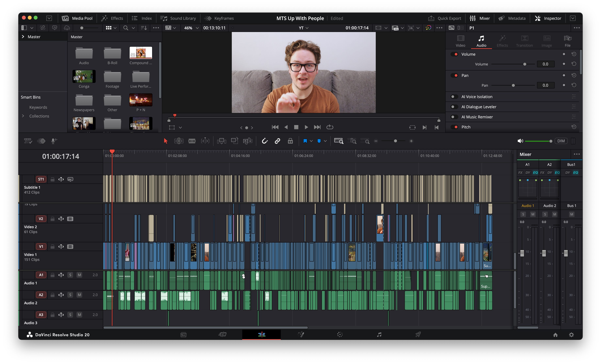This screenshot has width=601, height=364.
Task: Enable AI Voice Isolation toggle
Action: point(454,97)
